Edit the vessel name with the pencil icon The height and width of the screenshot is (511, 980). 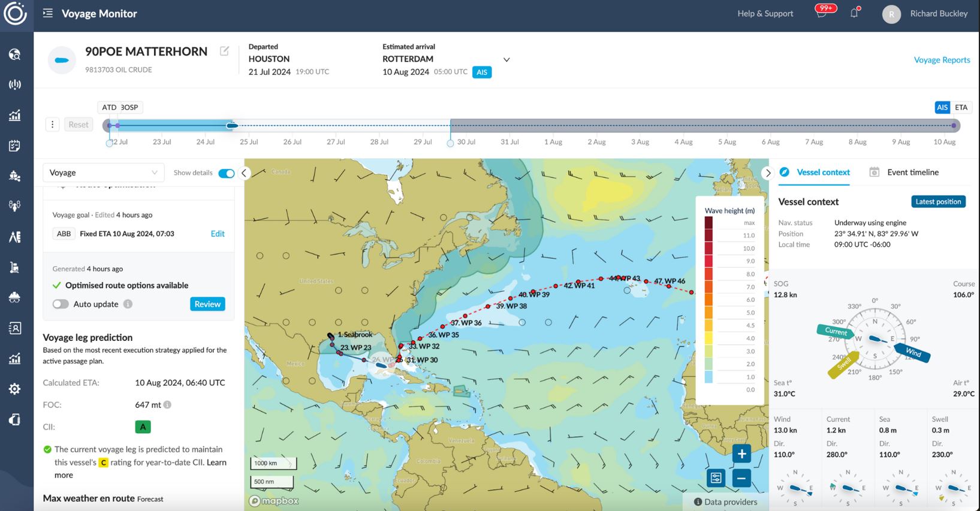[x=224, y=51]
